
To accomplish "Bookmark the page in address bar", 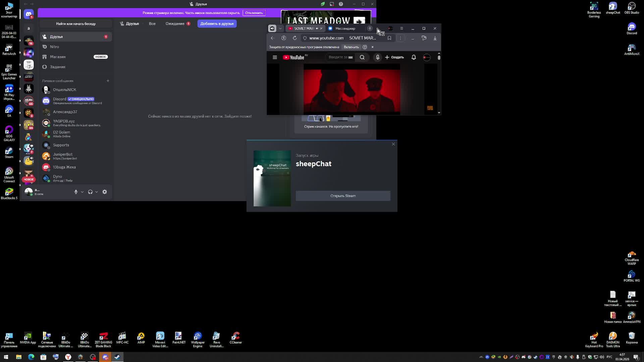I will point(389,38).
